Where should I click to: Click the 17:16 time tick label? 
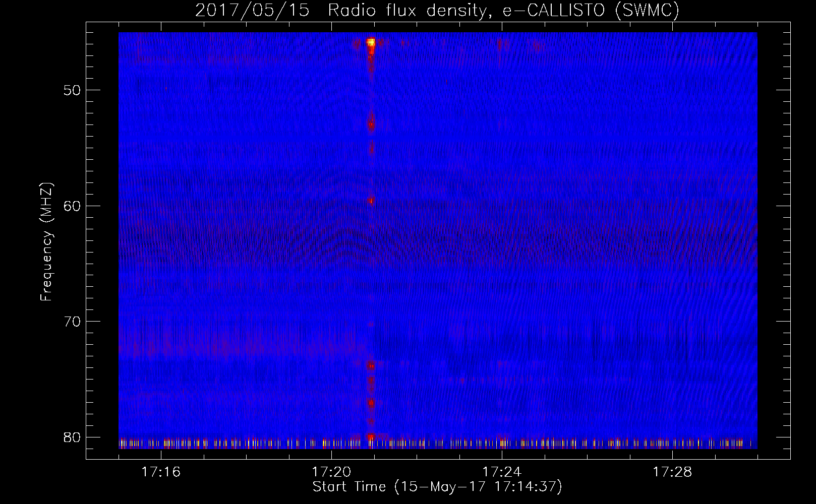click(x=161, y=472)
